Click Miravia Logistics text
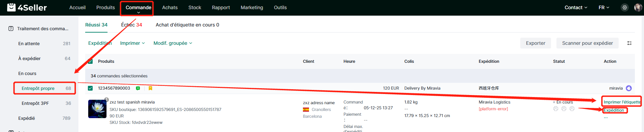This screenshot has height=132, width=644. click(x=495, y=102)
